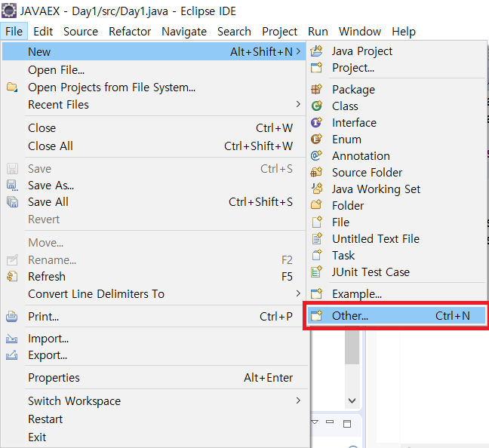The width and height of the screenshot is (489, 448).
Task: Select Close All menu entry
Action: (154, 146)
